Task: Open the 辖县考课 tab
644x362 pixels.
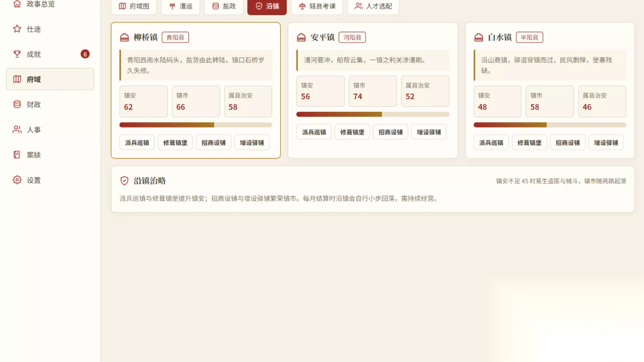Action: pyautogui.click(x=317, y=6)
